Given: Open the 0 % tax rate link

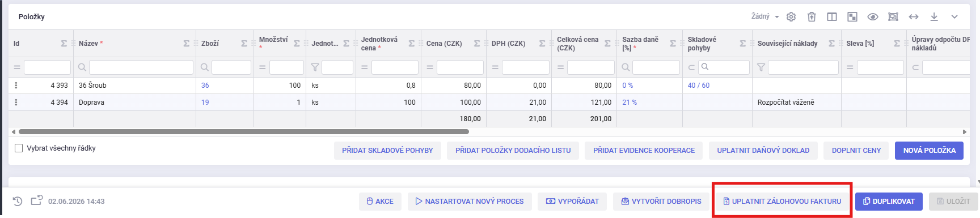Looking at the screenshot, I should point(628,86).
